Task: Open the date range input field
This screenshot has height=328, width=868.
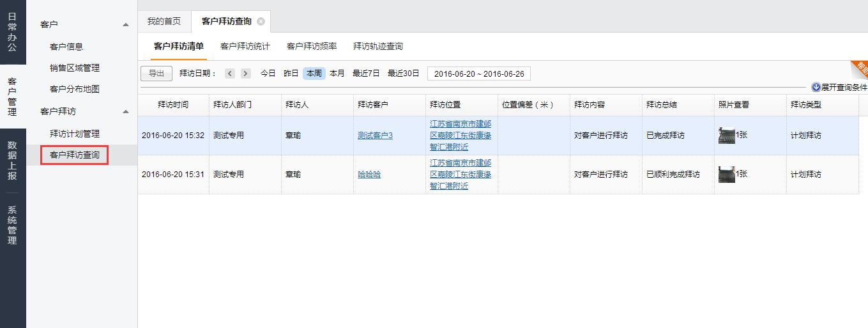Action: tap(479, 74)
